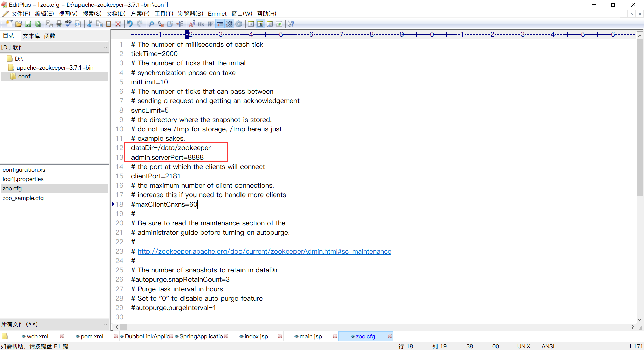Open the 编辑(E) menu

click(44, 14)
